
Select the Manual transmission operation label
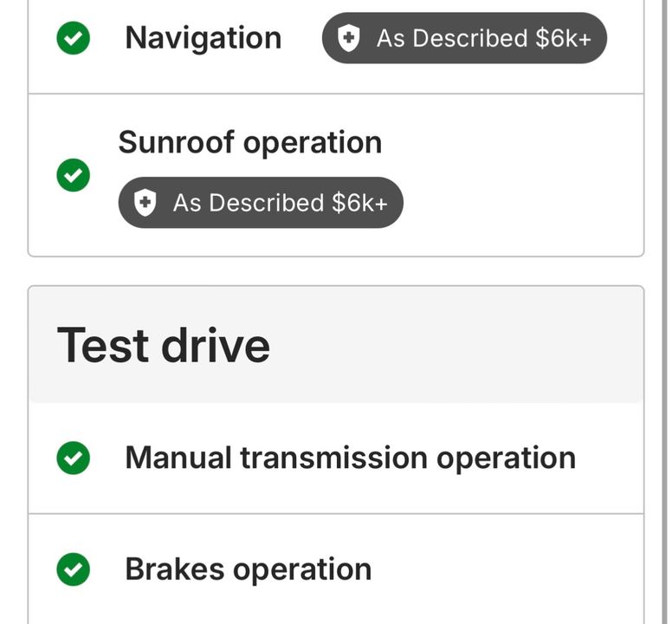pyautogui.click(x=350, y=458)
